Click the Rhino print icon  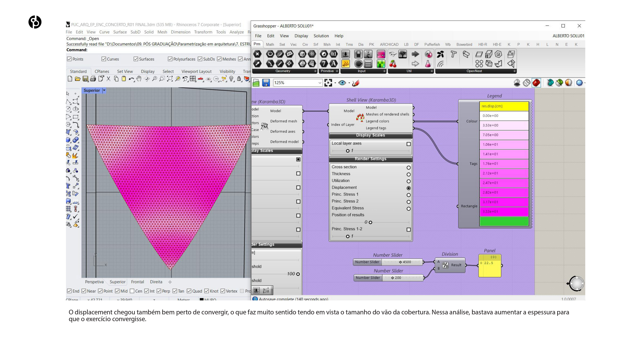click(x=93, y=79)
